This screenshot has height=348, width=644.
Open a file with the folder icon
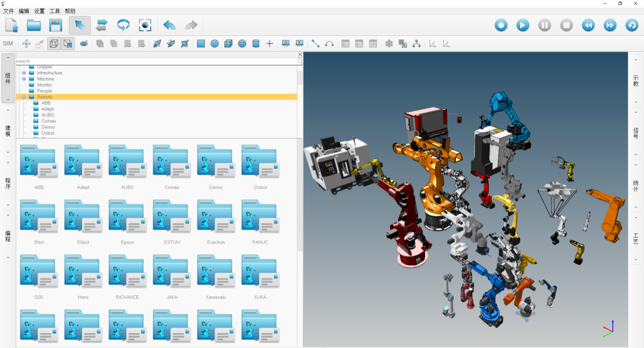[x=34, y=25]
